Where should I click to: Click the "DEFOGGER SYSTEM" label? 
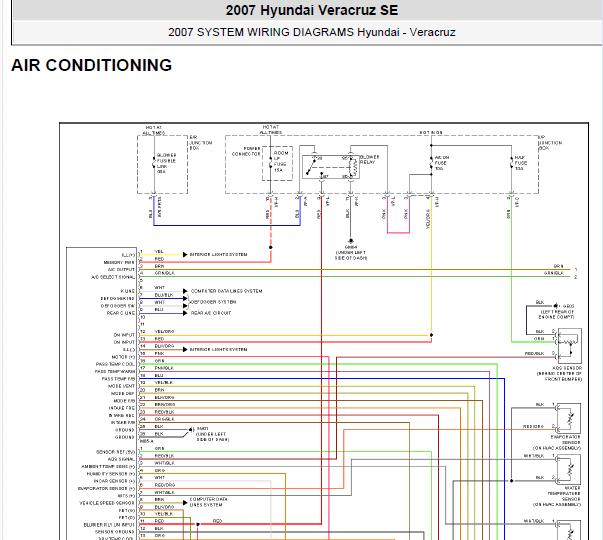[213, 302]
